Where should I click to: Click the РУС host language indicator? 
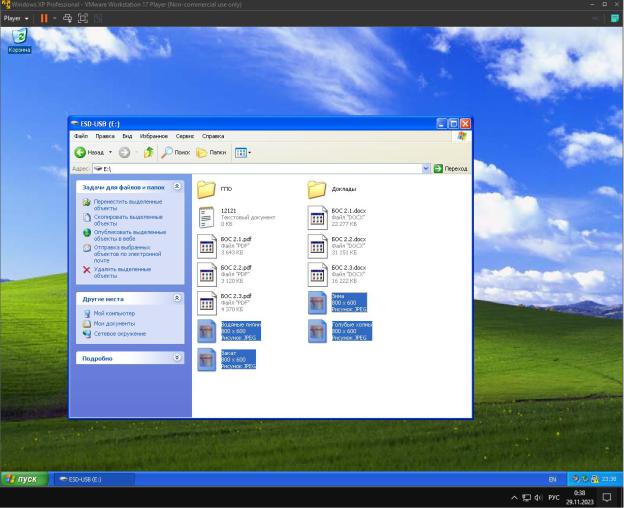click(x=554, y=498)
